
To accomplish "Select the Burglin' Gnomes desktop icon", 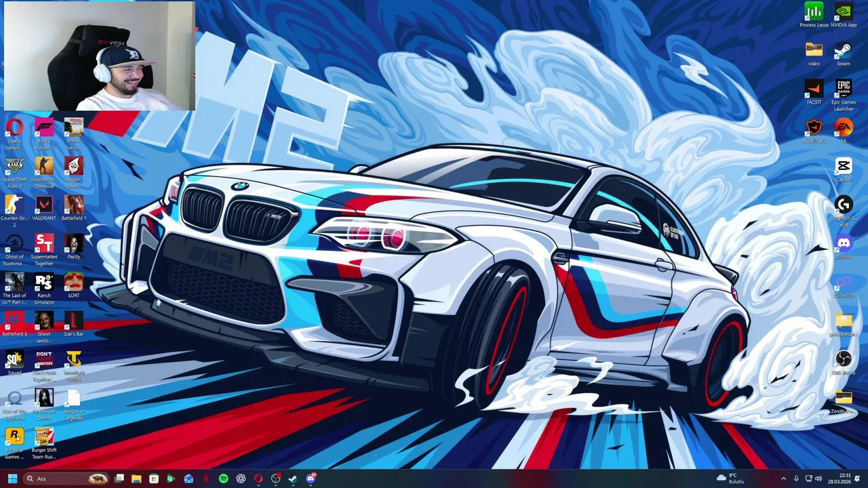I will coord(74,173).
